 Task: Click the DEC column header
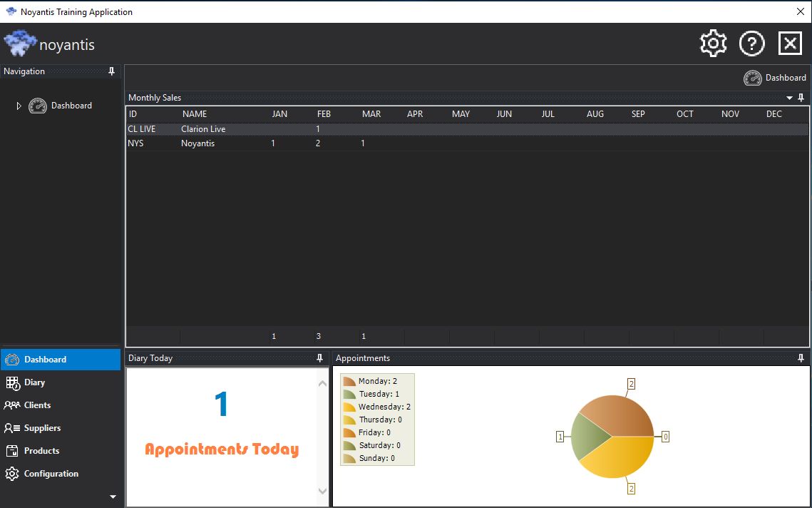click(774, 114)
